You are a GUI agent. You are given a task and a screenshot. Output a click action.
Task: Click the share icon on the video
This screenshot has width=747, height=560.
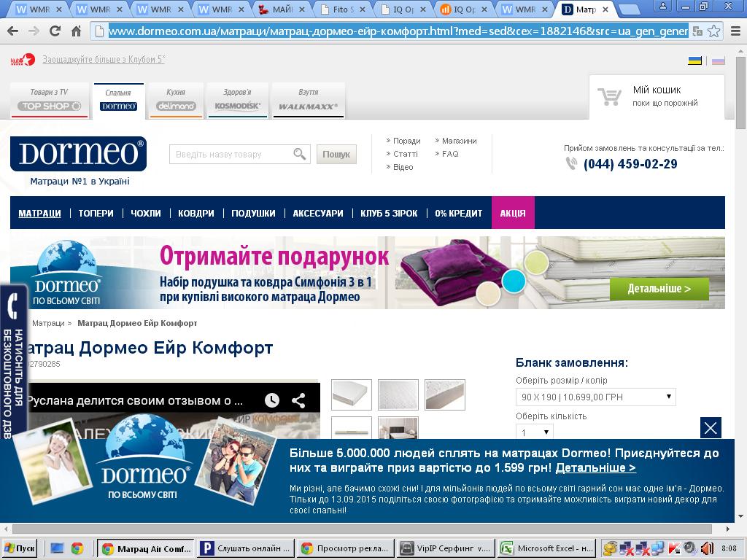coord(298,400)
